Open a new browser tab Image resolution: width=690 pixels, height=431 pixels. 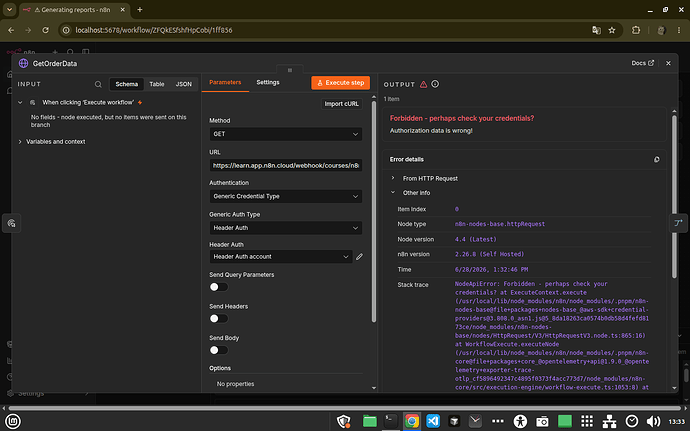[x=139, y=10]
